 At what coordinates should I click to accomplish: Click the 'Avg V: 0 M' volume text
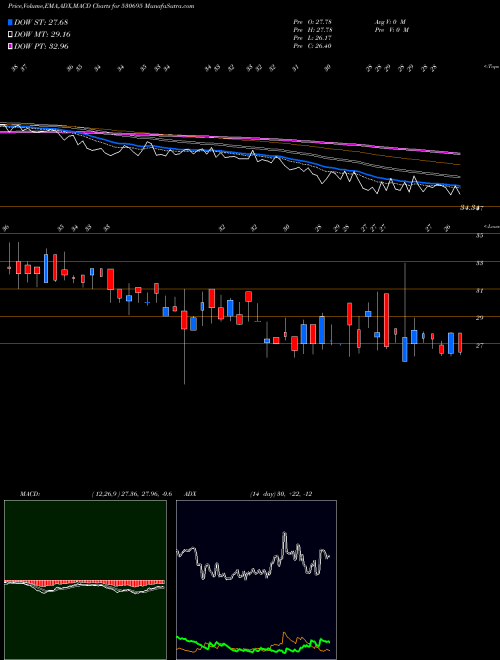point(389,22)
